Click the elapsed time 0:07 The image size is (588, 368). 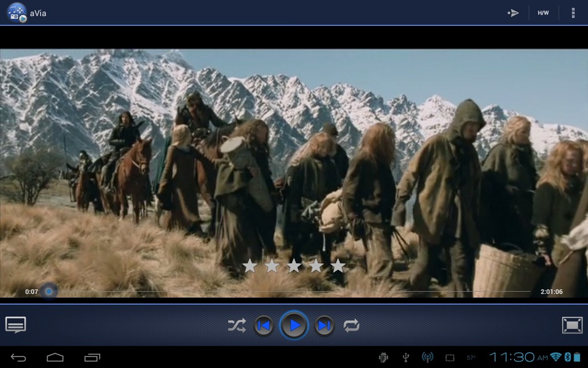(32, 292)
